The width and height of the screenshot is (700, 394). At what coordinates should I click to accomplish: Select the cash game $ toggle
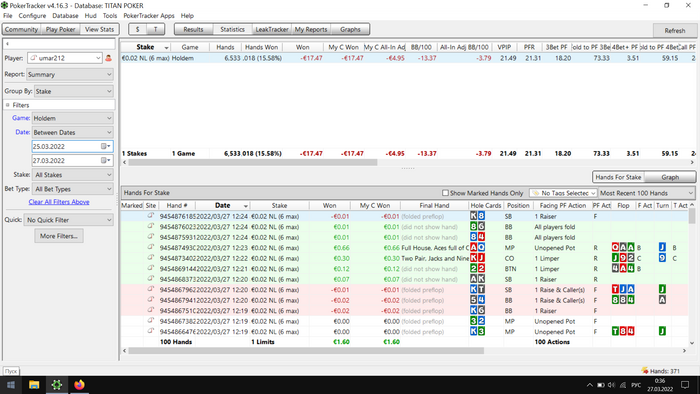[x=138, y=29]
